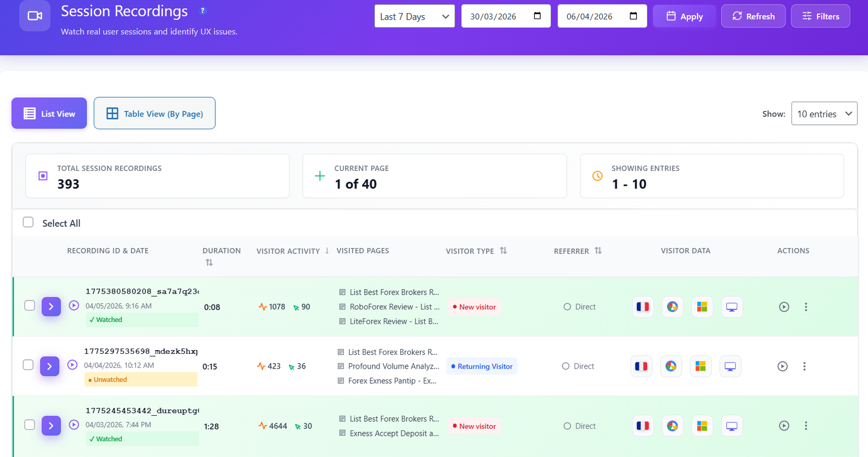Open the 10 entries Show dropdown
This screenshot has width=868, height=457.
point(824,114)
